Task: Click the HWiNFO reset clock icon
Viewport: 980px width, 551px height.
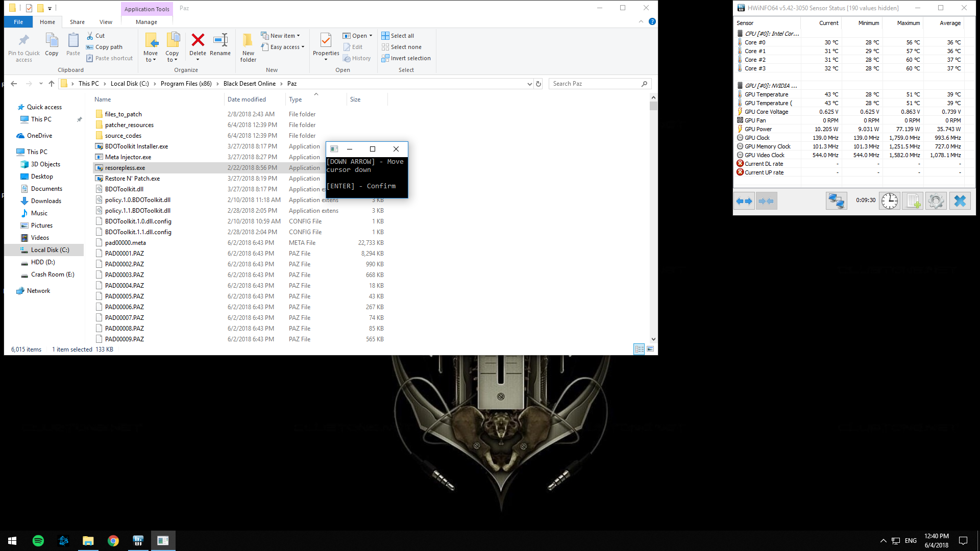Action: 890,201
